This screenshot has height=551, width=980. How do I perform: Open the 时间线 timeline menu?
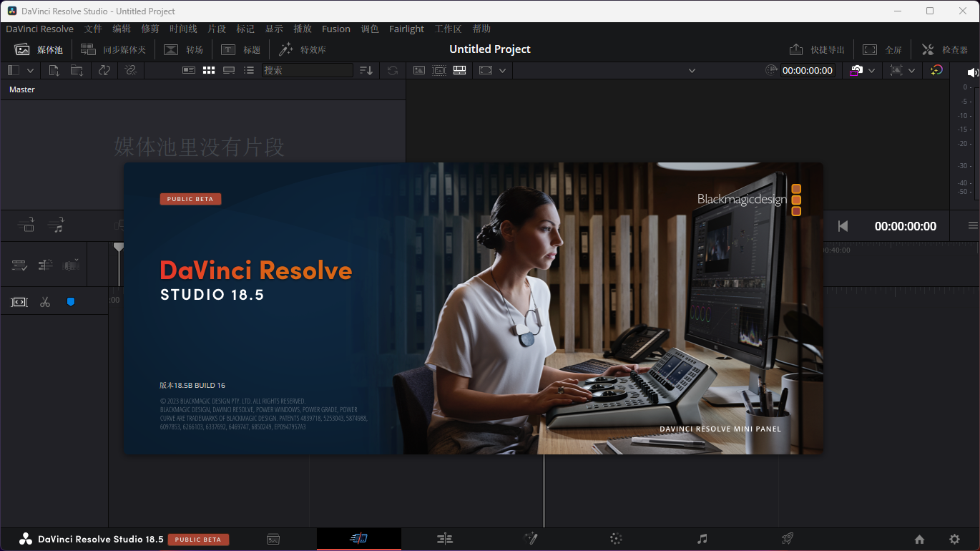183,29
